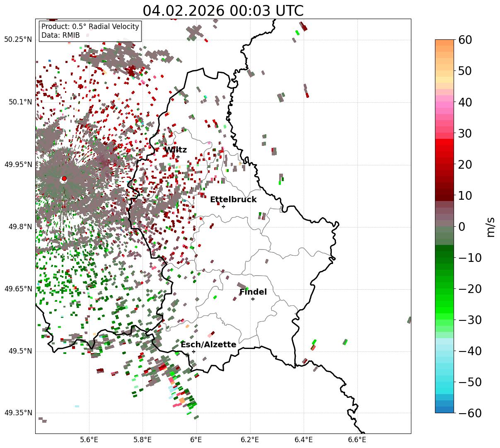The image size is (500, 448).
Task: Click the 10 tick label on colorbar
Action: tap(465, 196)
